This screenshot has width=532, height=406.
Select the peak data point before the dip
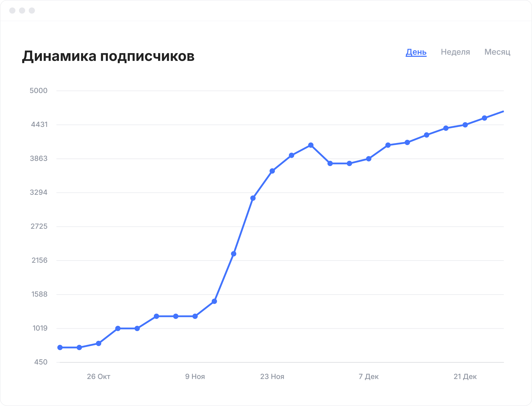[311, 145]
